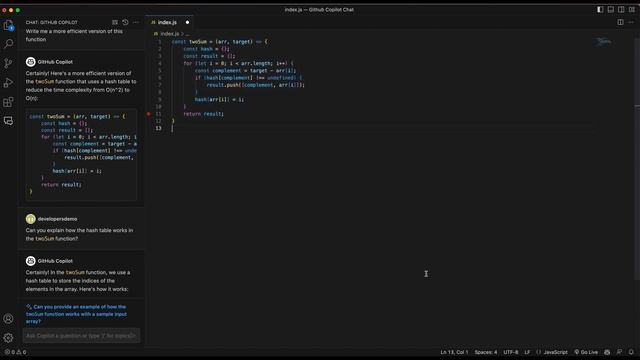
Task: Open the Explorer view in activity bar
Action: 8,25
